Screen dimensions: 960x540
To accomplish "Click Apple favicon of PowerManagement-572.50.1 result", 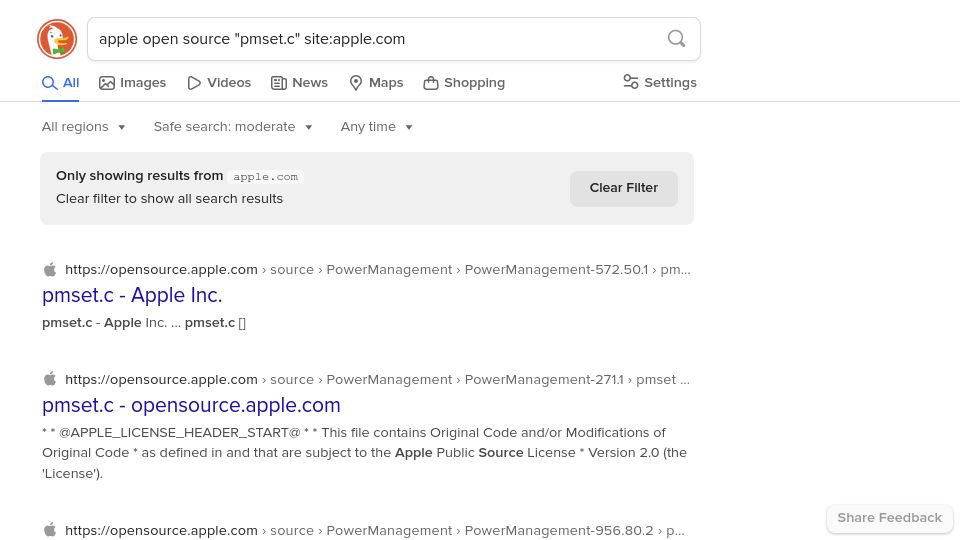I will point(50,269).
